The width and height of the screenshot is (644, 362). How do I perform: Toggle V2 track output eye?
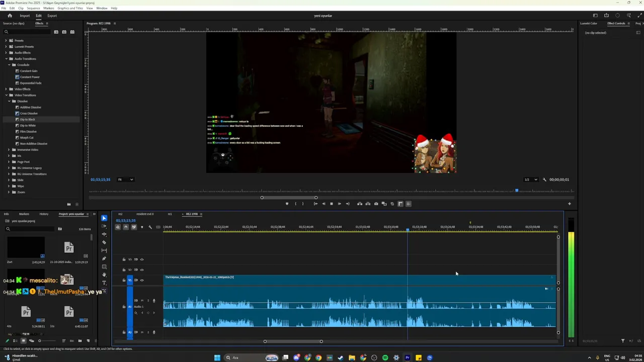tap(142, 270)
